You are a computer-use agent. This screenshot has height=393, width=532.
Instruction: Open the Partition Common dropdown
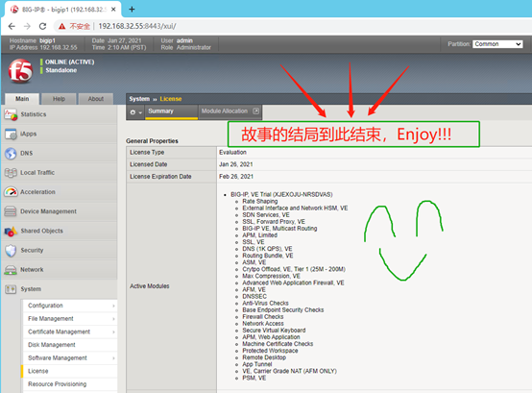[x=497, y=44]
